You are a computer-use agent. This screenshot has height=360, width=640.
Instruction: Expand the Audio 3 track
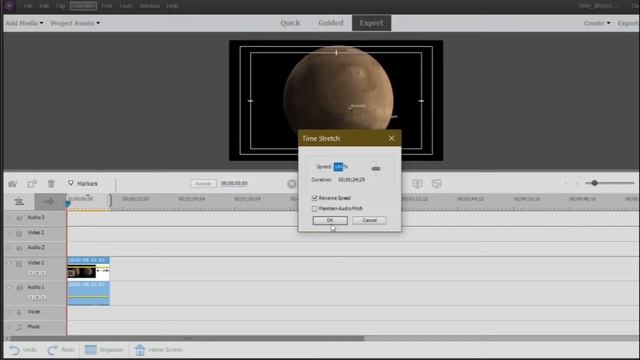[x=9, y=218]
